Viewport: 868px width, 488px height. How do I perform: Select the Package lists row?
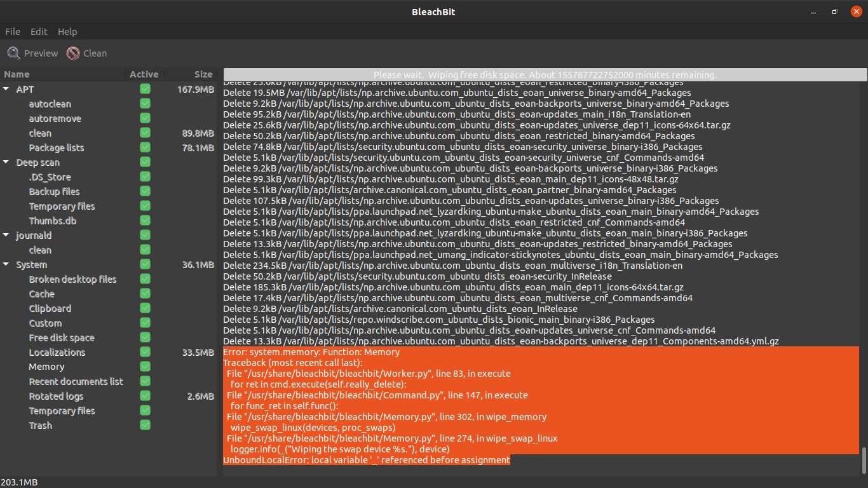tap(109, 147)
